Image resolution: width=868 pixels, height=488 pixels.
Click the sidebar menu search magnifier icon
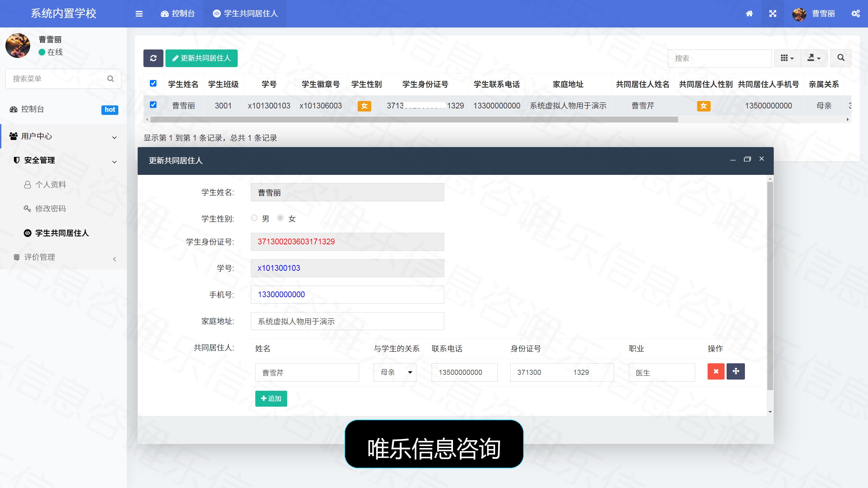click(x=111, y=79)
